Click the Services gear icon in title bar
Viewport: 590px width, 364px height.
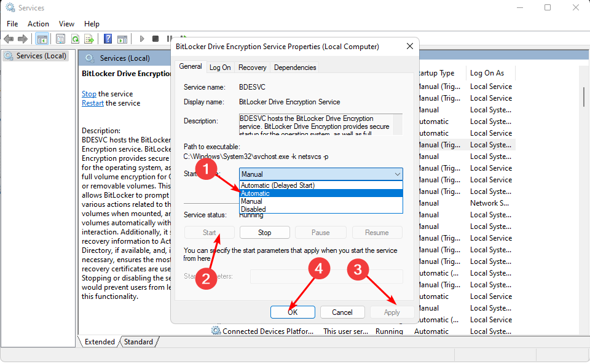coord(10,7)
